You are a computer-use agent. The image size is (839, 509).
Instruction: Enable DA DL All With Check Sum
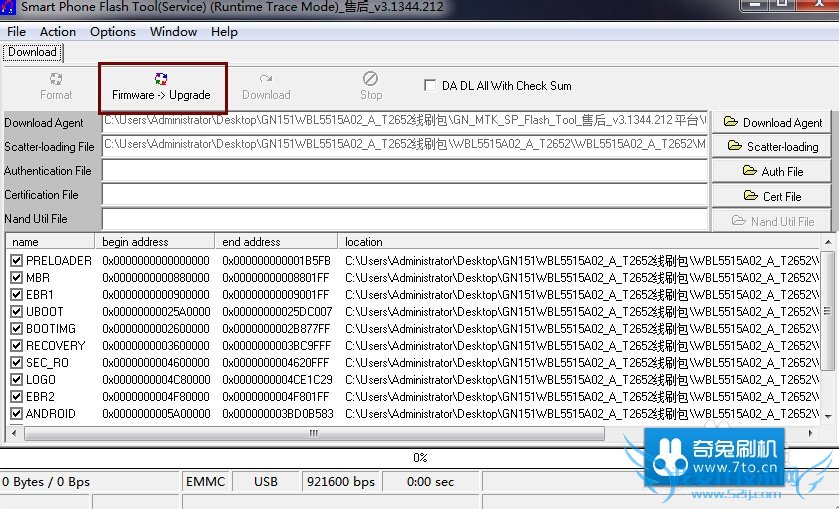(430, 85)
